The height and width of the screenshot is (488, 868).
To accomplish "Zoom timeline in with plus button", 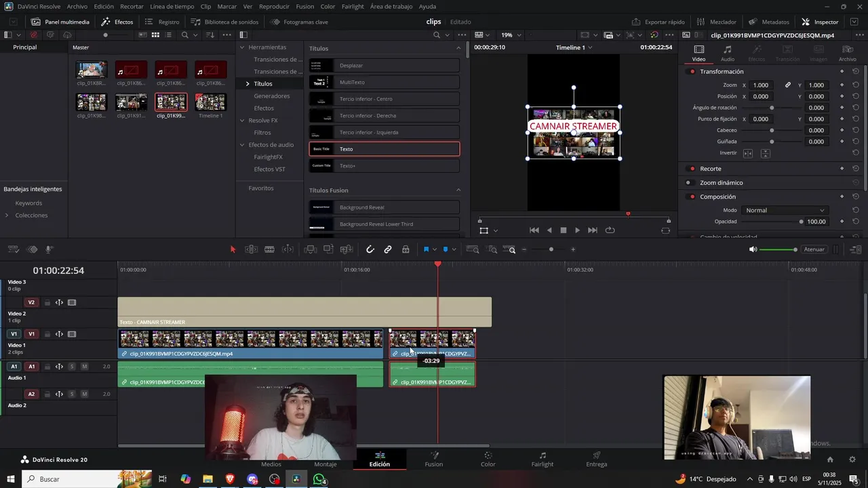I will click(x=573, y=249).
